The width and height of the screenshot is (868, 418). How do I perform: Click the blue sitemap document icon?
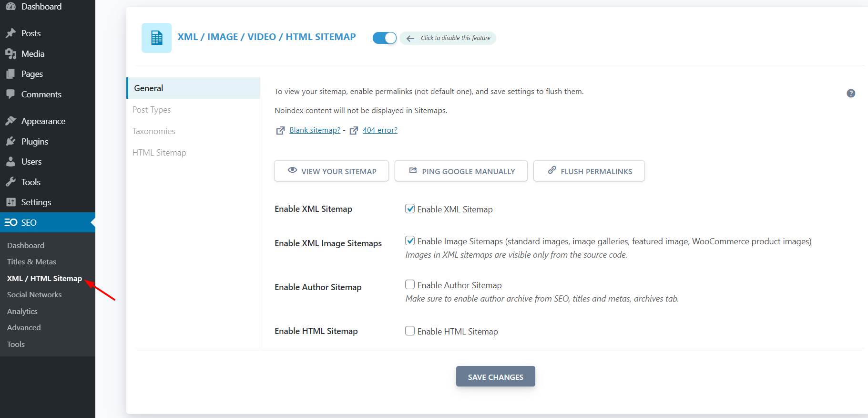tap(156, 38)
